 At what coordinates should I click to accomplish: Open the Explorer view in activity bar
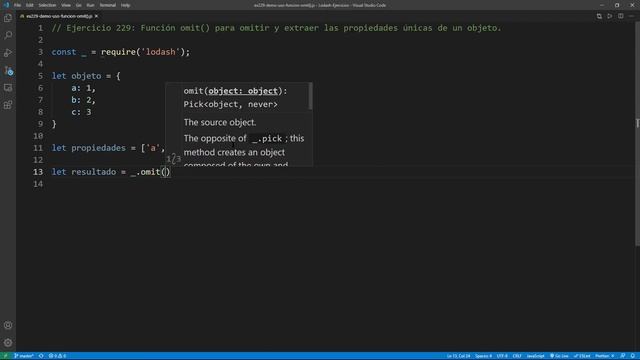click(8, 18)
